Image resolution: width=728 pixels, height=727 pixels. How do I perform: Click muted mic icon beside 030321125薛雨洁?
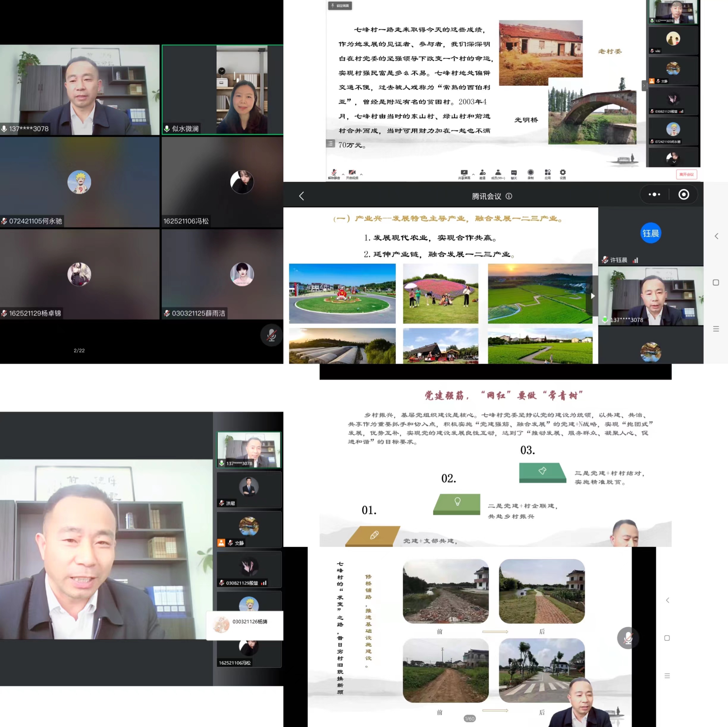[x=167, y=313]
